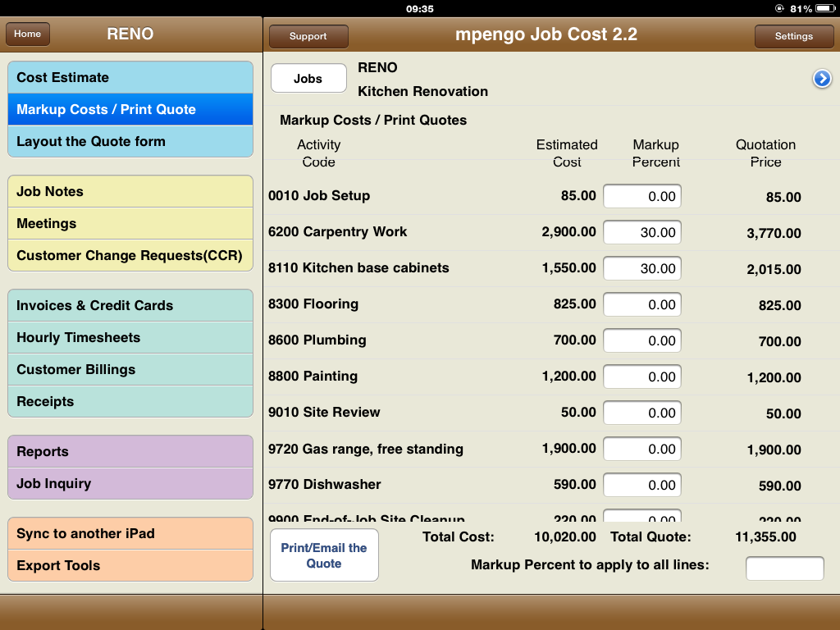Open Layout the Quote form
The height and width of the screenshot is (630, 840).
tap(130, 141)
